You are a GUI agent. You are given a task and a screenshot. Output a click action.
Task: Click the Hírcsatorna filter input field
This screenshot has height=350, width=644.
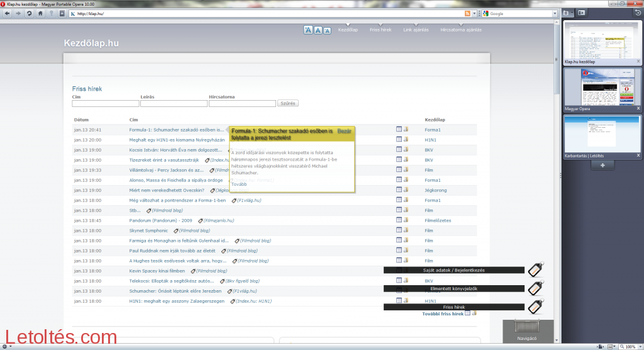coord(242,104)
